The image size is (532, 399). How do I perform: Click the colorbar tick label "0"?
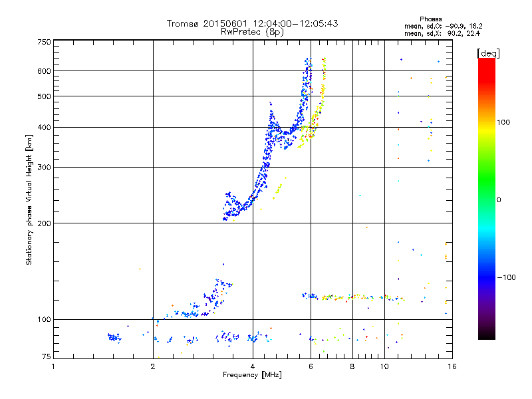coord(499,200)
